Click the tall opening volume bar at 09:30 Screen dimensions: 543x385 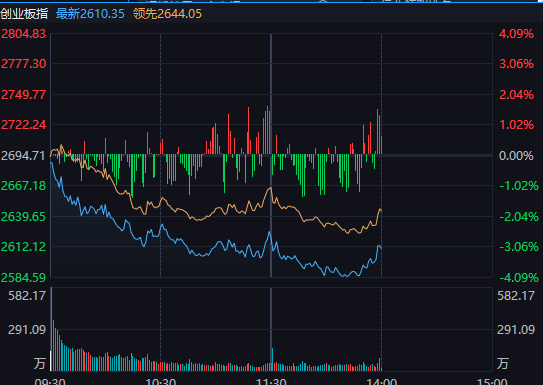click(x=52, y=329)
